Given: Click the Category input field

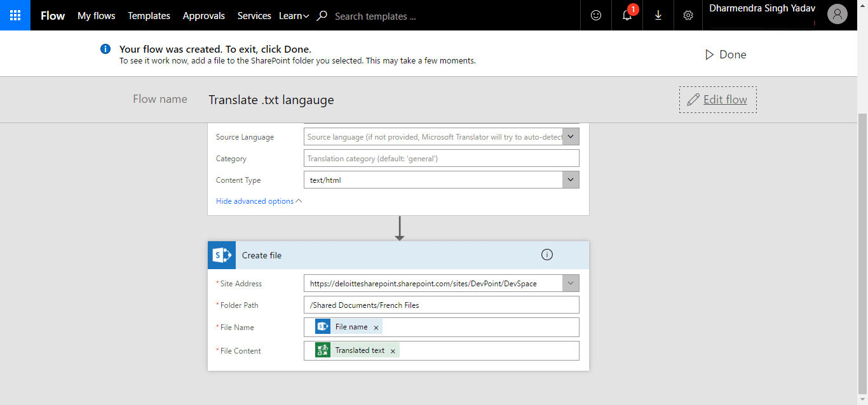Looking at the screenshot, I should coord(442,158).
